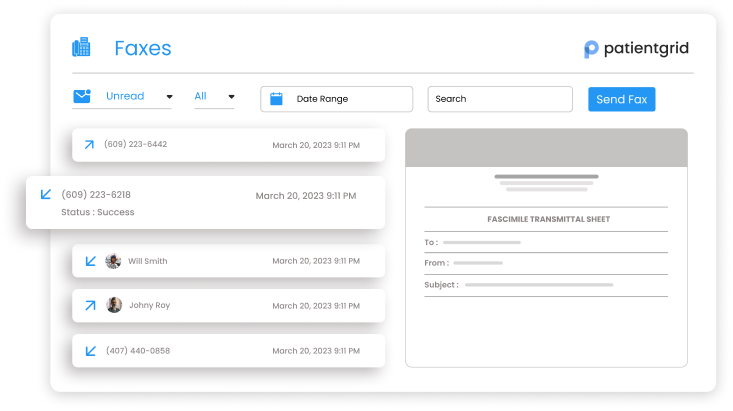Screen dimensions: 733x411
Task: Click outgoing arrow icon for (609) 223-6442
Action: click(x=89, y=144)
